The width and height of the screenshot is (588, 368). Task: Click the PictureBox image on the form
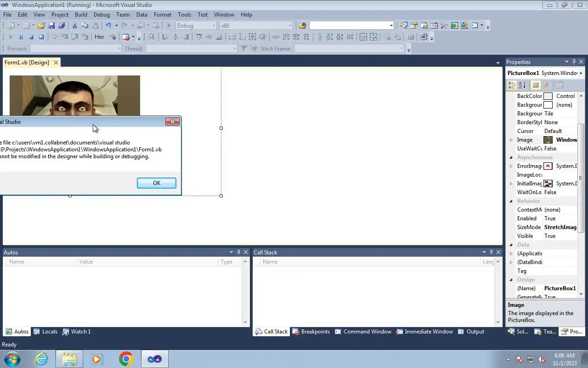point(75,96)
